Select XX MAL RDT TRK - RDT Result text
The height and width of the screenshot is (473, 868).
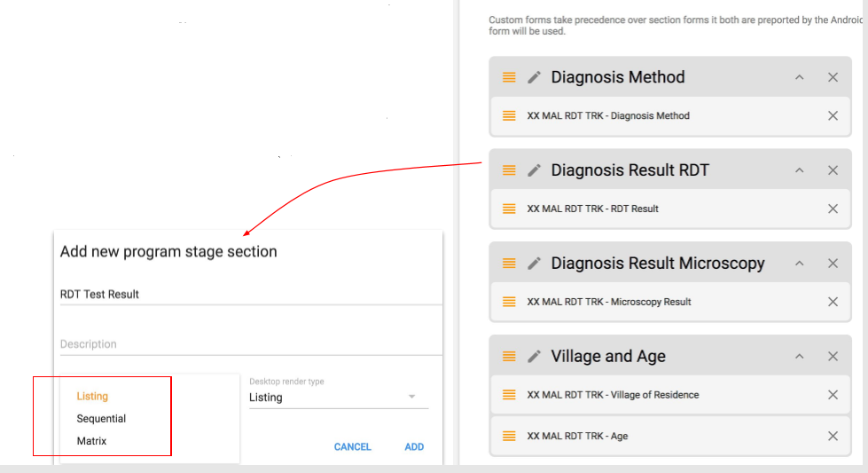pyautogui.click(x=592, y=209)
